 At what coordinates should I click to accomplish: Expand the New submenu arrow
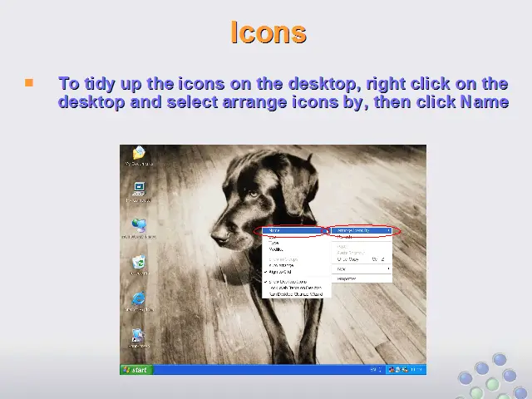coord(389,268)
